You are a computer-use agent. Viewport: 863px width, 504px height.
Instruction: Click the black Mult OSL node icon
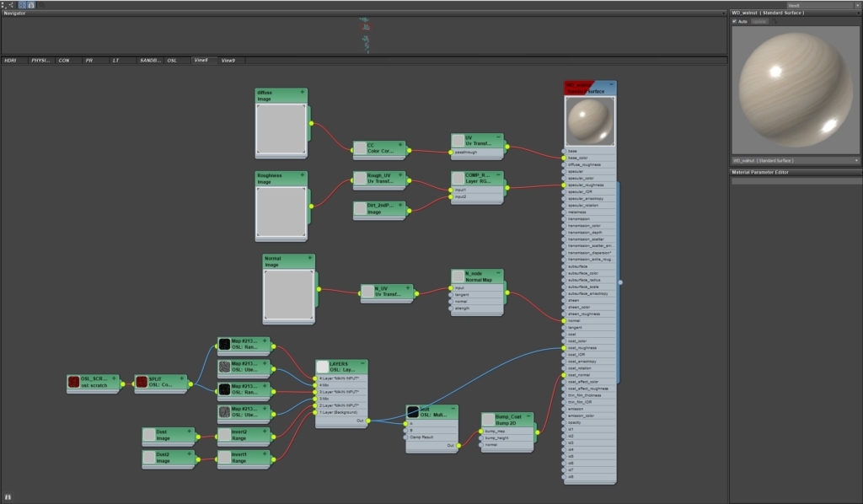coord(412,412)
